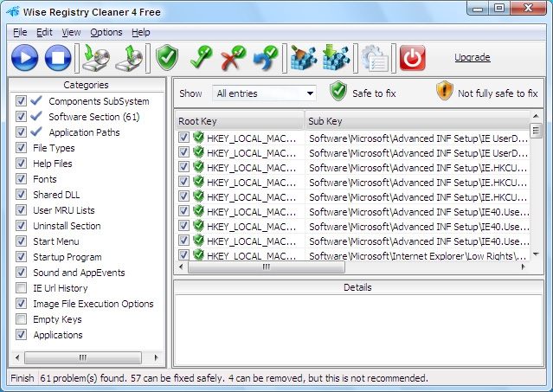The width and height of the screenshot is (553, 392).
Task: Click the results horizontal scrollbar thumb
Action: pos(267,267)
